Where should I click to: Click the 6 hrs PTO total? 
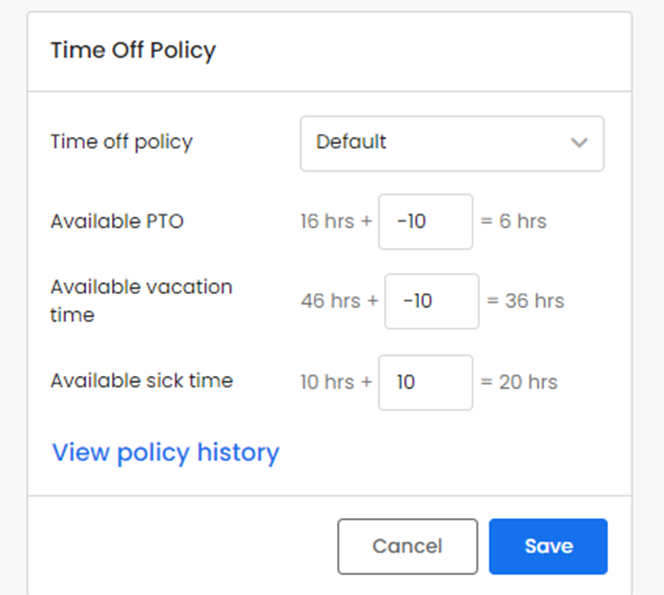click(522, 222)
